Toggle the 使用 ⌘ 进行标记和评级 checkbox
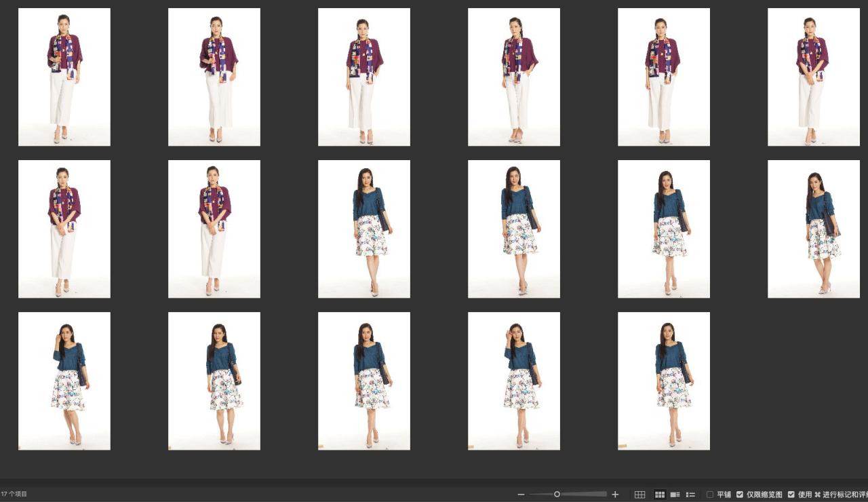The image size is (868, 502). [791, 495]
